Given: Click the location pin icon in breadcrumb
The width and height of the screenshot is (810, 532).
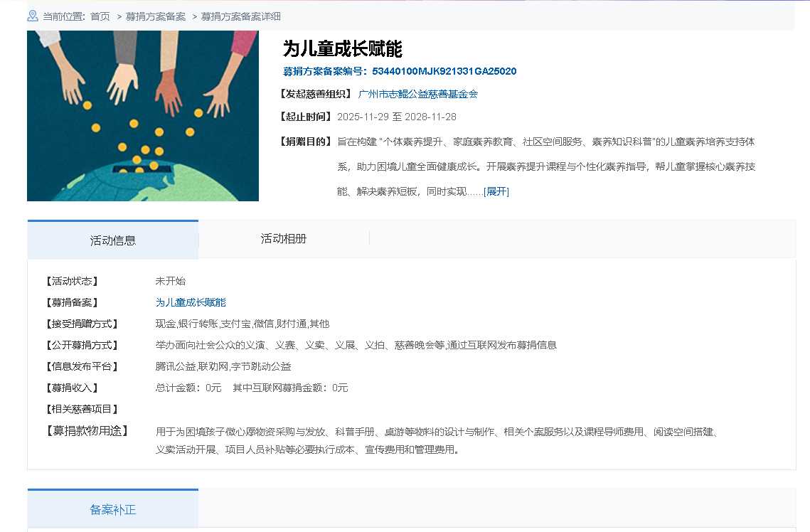Looking at the screenshot, I should (33, 16).
